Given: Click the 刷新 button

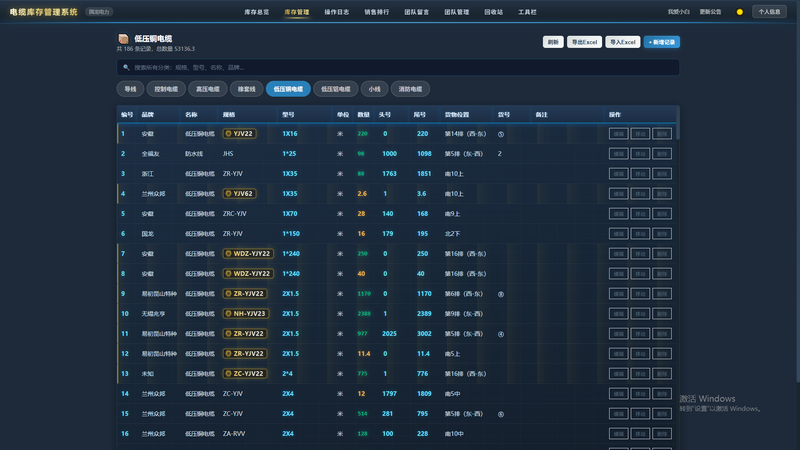Looking at the screenshot, I should pos(553,42).
